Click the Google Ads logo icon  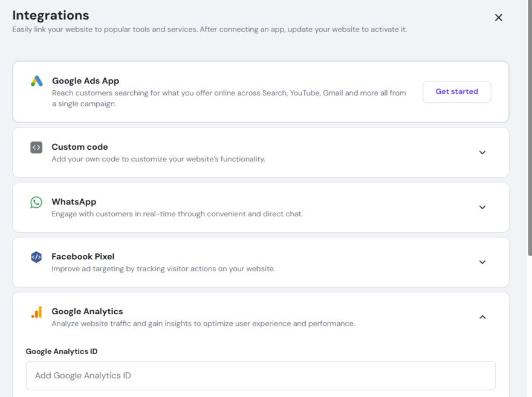coord(37,81)
